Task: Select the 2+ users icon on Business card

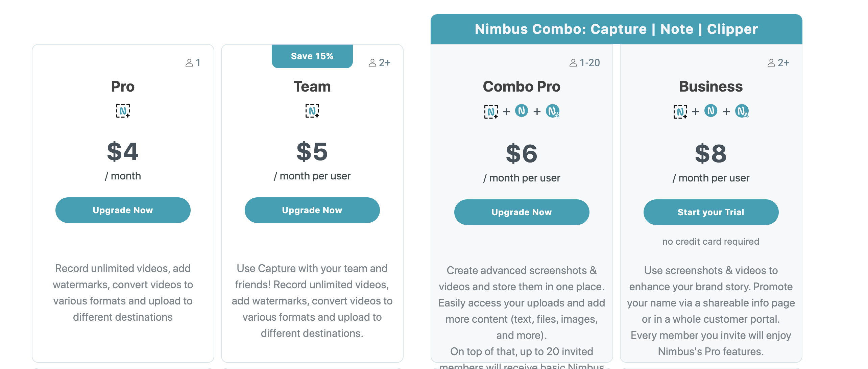Action: click(779, 62)
